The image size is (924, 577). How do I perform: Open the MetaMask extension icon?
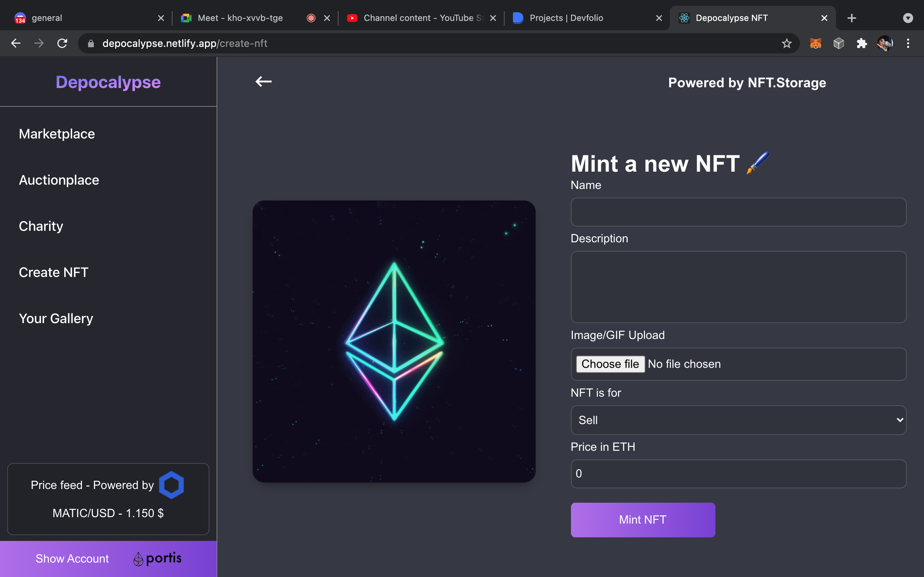pyautogui.click(x=816, y=43)
